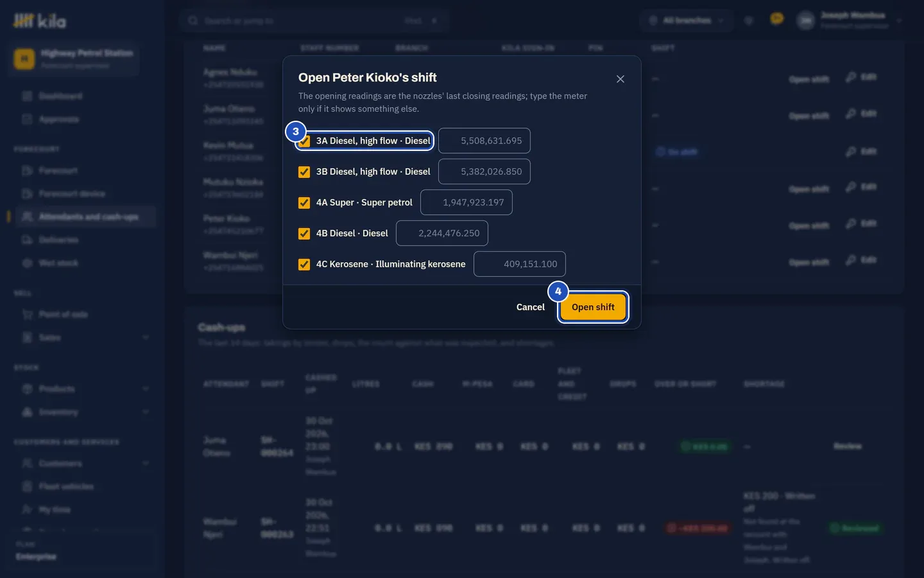Expand the Customers chevron in the sidebar

146,464
